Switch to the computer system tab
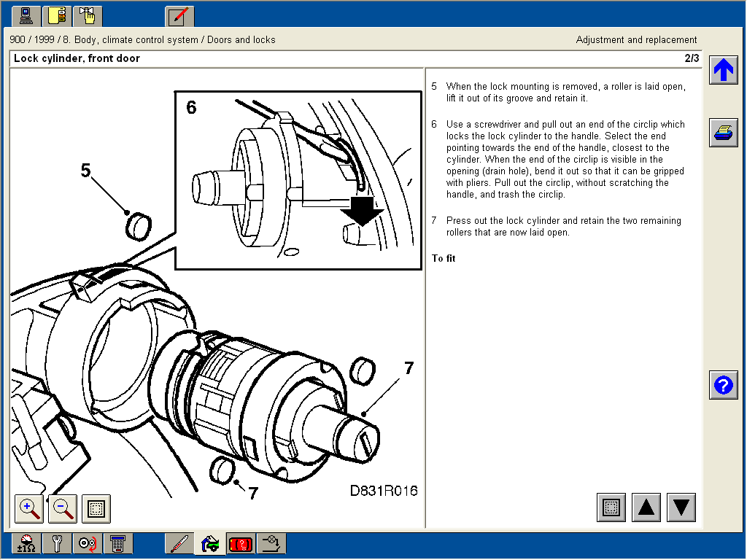 [x=26, y=15]
